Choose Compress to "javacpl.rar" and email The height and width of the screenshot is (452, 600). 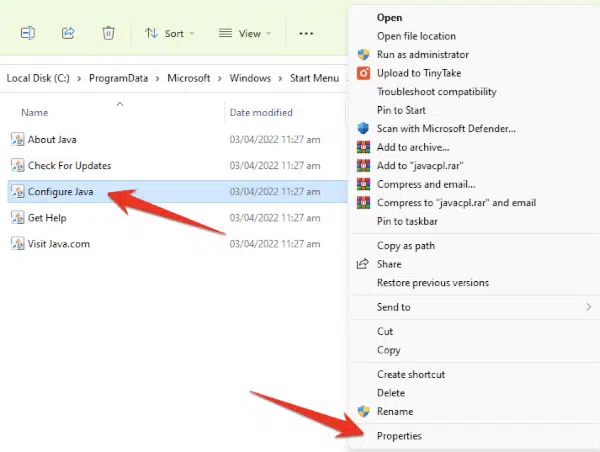tap(456, 203)
